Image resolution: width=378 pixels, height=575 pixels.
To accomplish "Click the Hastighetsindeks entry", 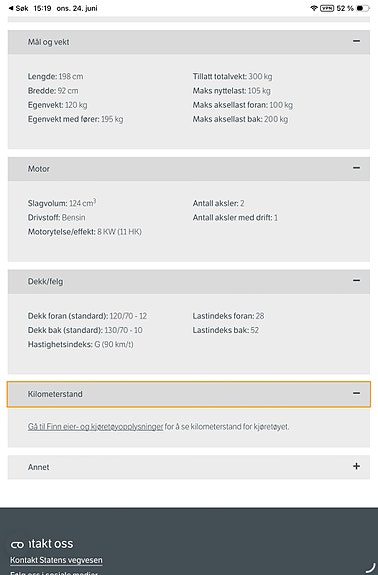I will coord(81,344).
